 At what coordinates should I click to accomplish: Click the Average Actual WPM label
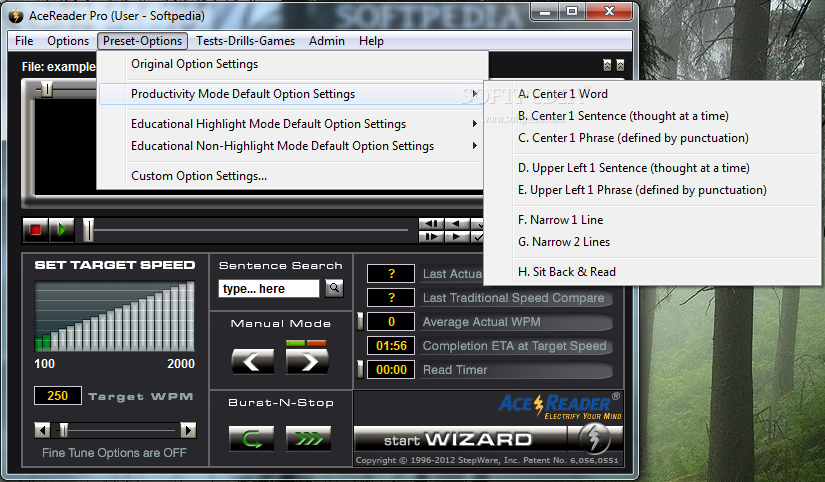click(x=481, y=322)
